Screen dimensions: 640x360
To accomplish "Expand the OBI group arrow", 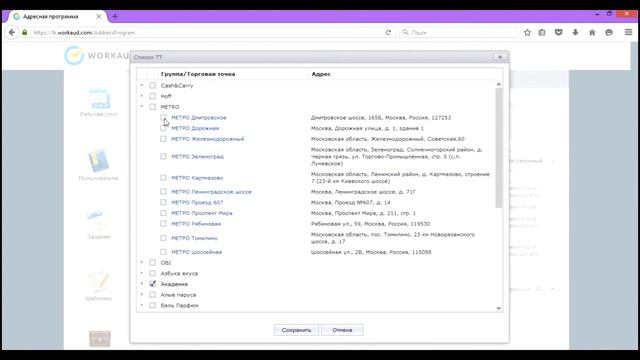I will 142,262.
